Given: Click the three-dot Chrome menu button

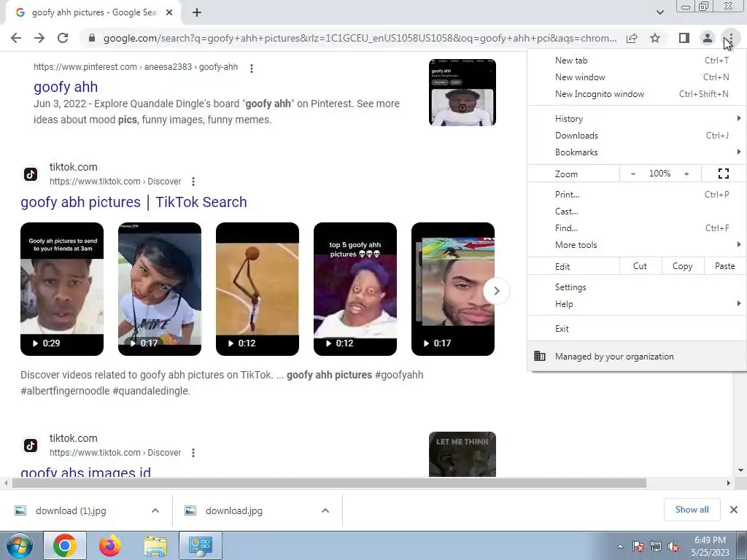Looking at the screenshot, I should pyautogui.click(x=731, y=38).
